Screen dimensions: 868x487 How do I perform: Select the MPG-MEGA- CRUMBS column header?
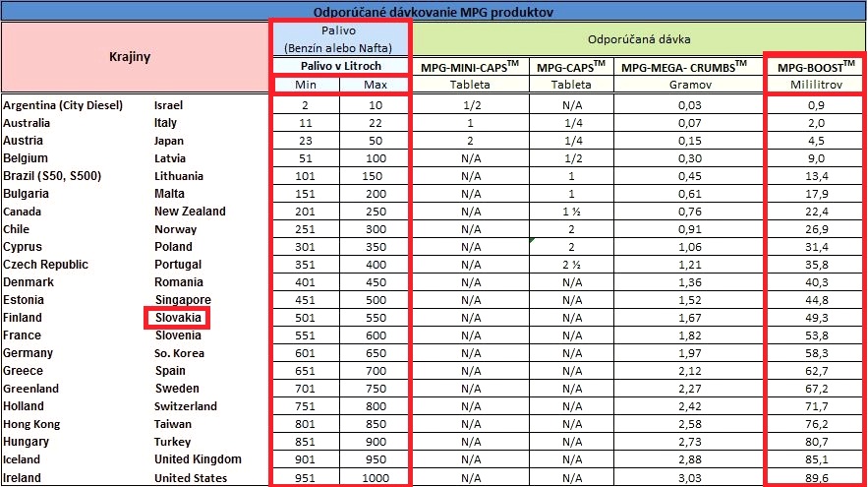pos(684,66)
